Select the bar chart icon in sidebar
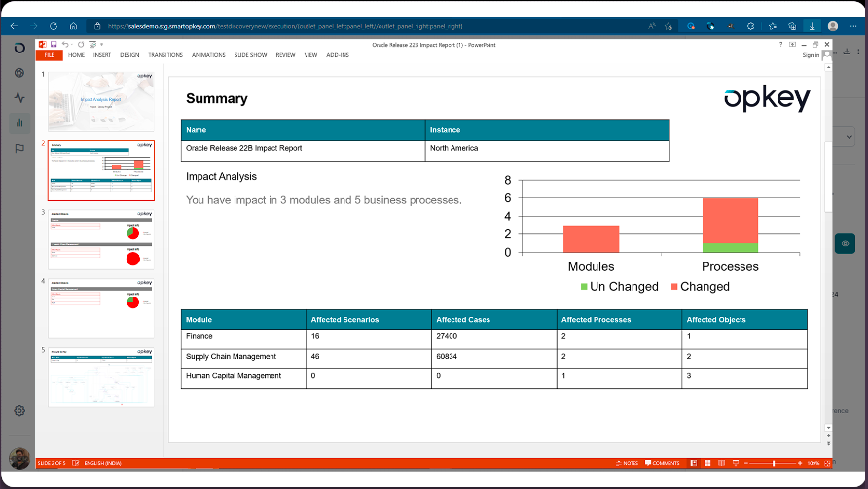The image size is (868, 489). coord(19,122)
